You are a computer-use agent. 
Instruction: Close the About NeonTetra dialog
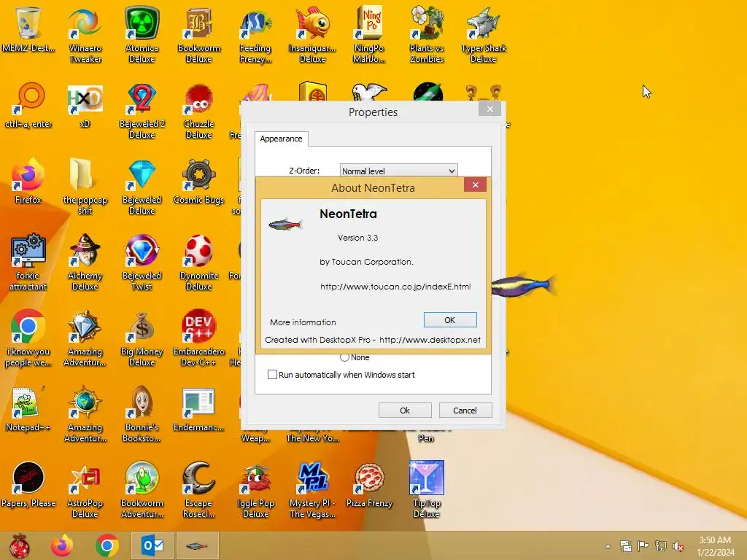click(x=475, y=184)
